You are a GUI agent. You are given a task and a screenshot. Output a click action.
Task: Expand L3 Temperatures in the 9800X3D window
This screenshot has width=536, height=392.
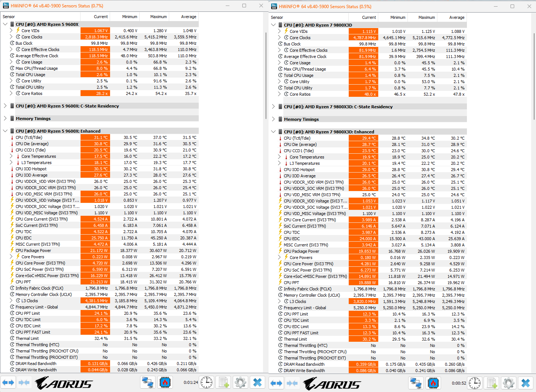279,163
